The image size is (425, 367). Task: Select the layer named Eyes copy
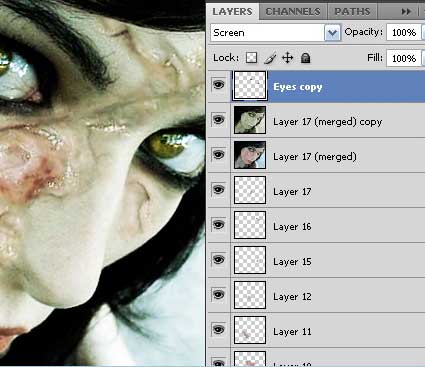coord(298,87)
